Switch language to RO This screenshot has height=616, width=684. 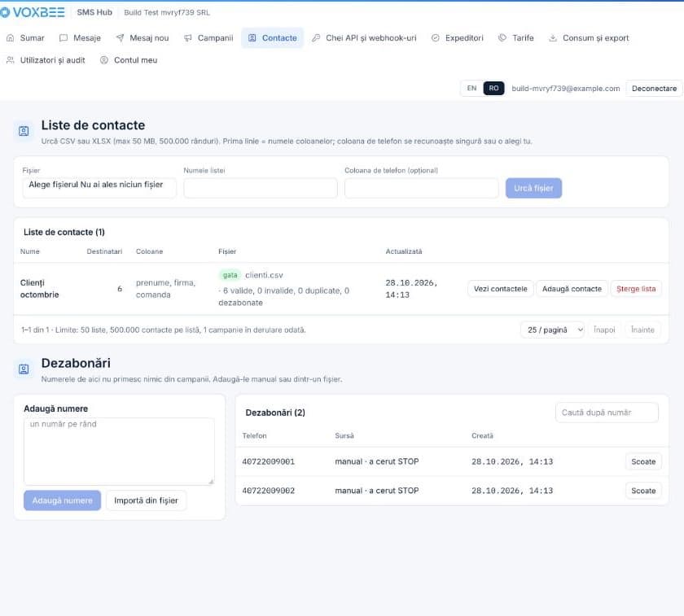(x=493, y=88)
